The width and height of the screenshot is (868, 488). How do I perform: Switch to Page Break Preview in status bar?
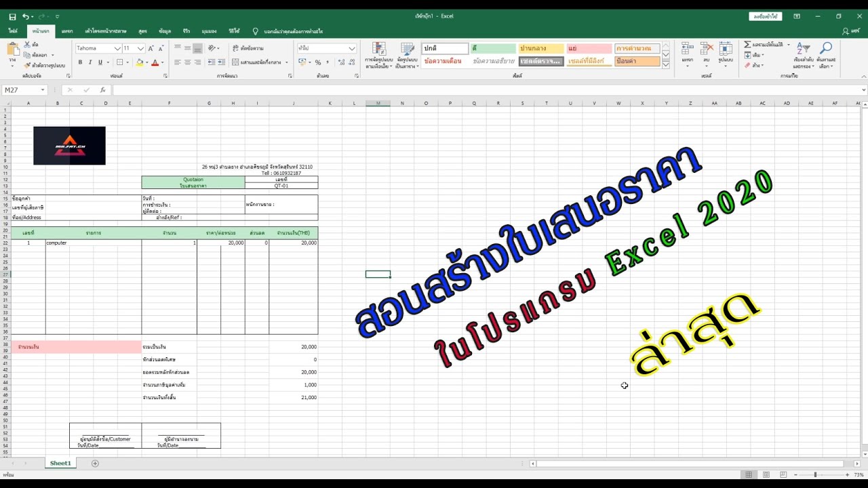783,474
